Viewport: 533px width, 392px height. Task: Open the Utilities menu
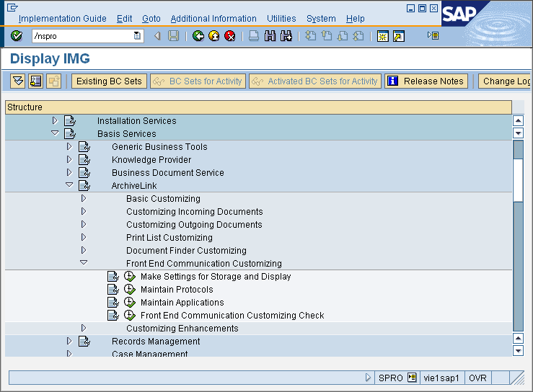pyautogui.click(x=281, y=19)
